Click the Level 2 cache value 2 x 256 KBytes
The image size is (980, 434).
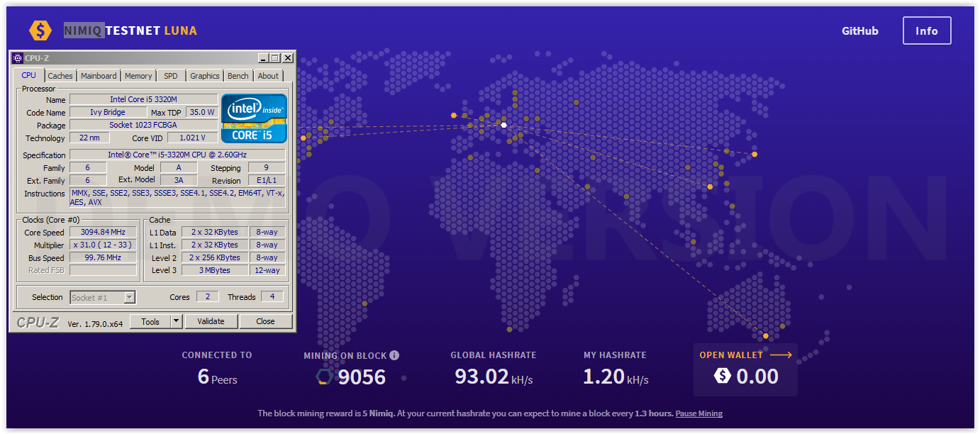coord(215,258)
